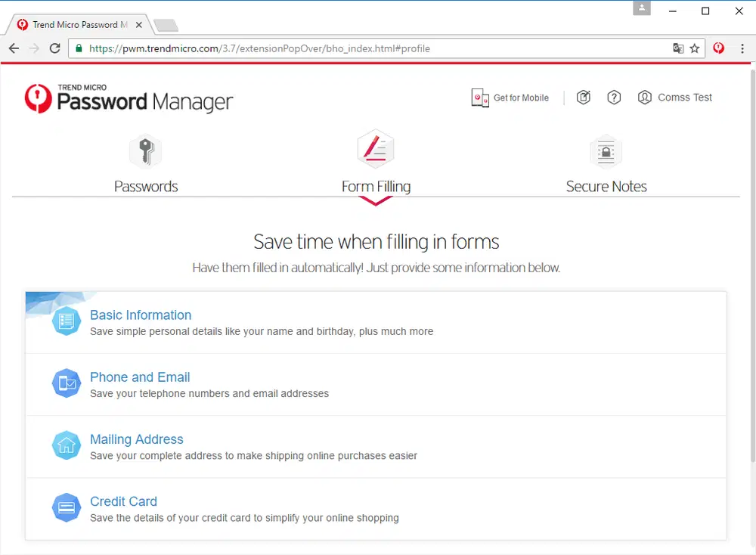Screen dimensions: 756x555
Task: Click the Comss Test account name
Action: pos(685,98)
